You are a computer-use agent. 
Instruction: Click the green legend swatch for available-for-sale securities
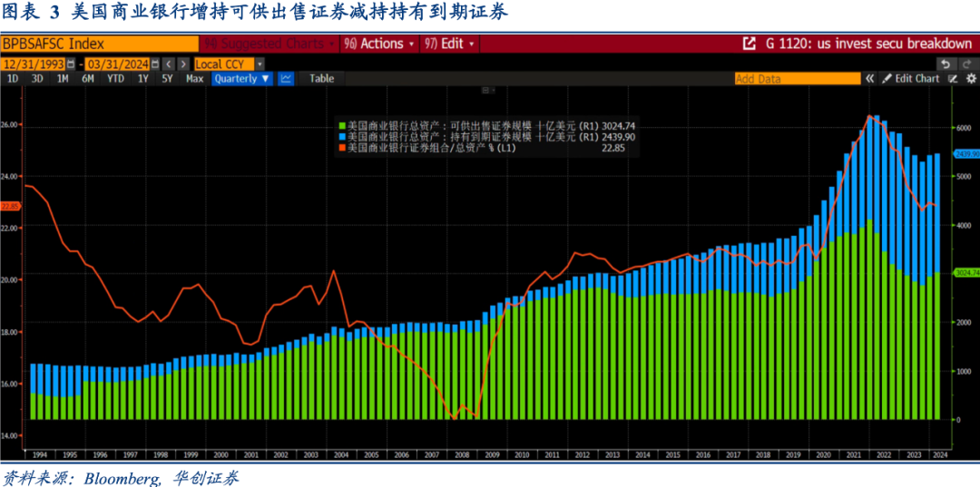342,125
